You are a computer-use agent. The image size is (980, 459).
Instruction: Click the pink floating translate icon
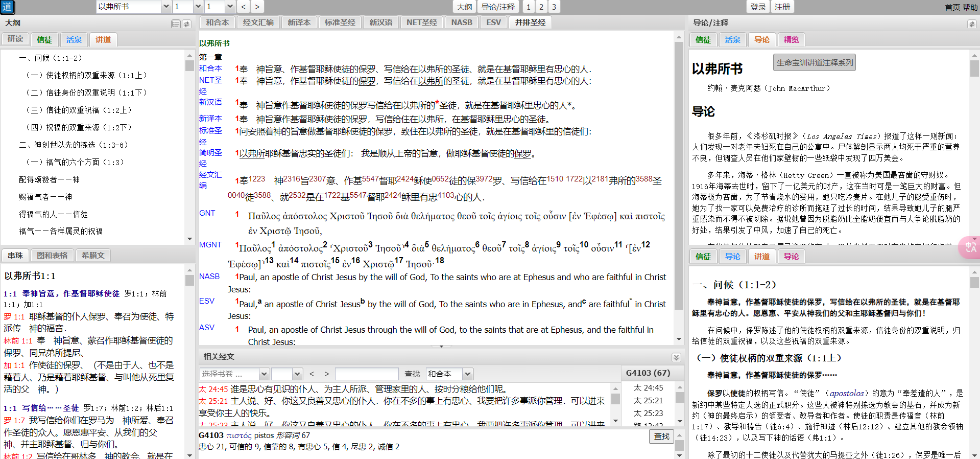pyautogui.click(x=969, y=247)
